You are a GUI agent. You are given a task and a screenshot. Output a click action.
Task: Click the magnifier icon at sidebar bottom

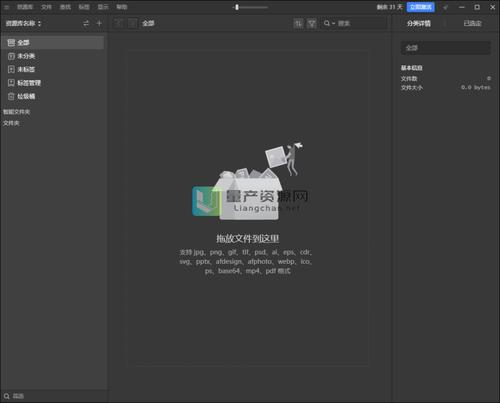[x=6, y=396]
